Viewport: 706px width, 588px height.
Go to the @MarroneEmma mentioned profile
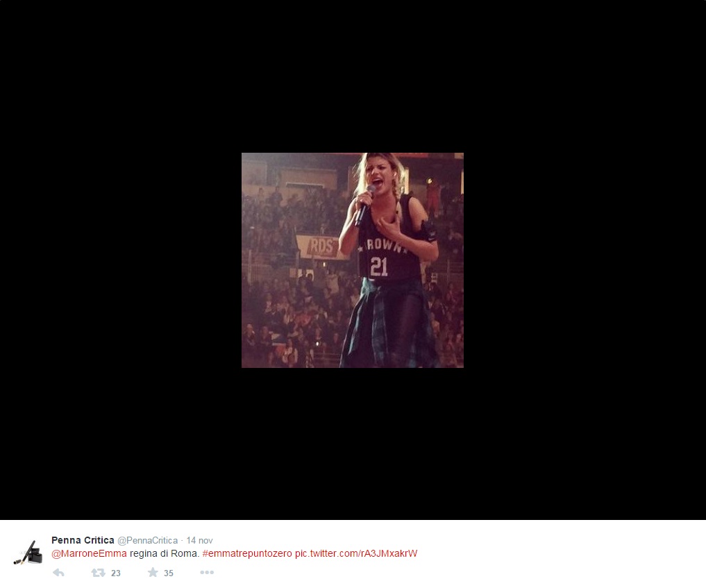click(89, 554)
